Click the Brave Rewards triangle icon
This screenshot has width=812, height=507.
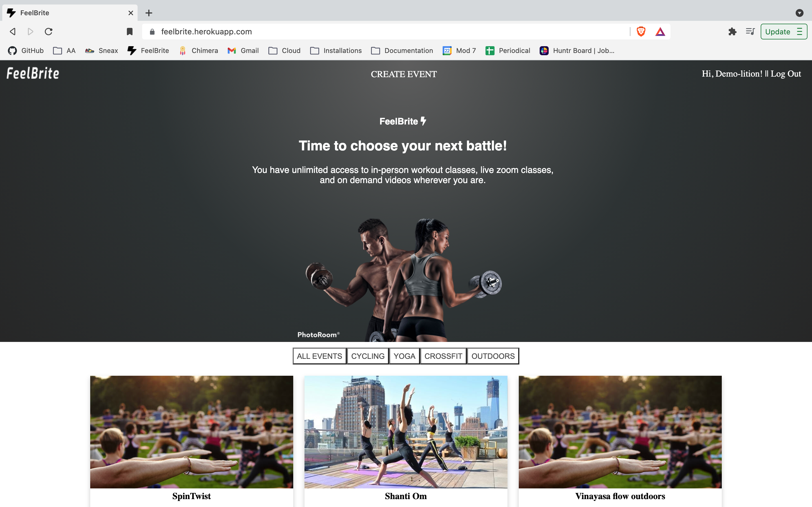(660, 32)
